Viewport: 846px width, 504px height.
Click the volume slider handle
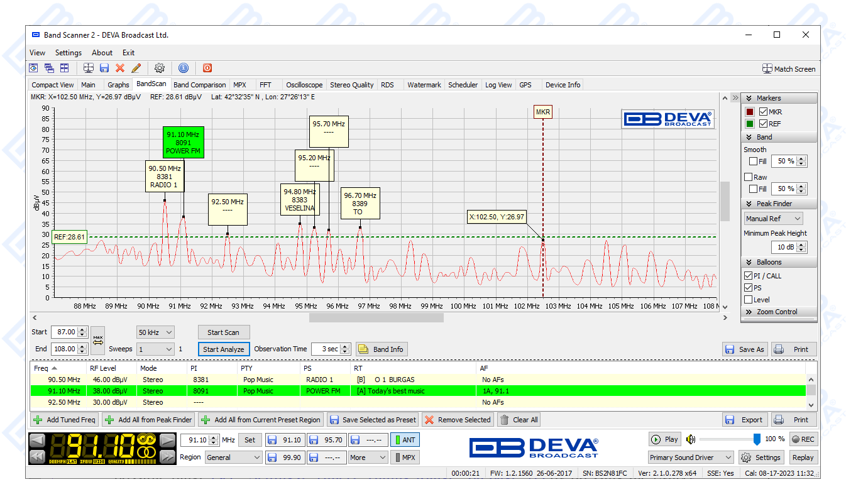[757, 439]
